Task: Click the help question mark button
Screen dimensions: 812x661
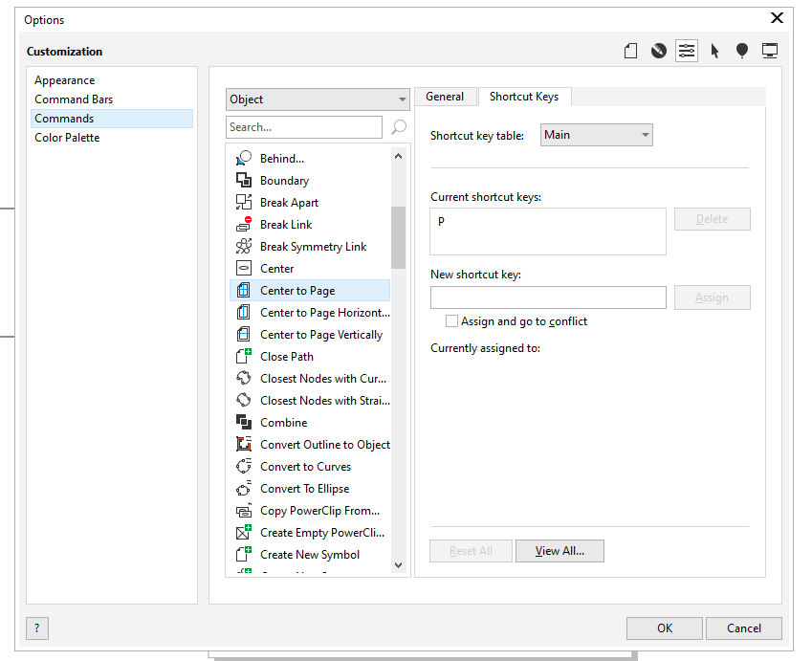Action: click(x=37, y=628)
